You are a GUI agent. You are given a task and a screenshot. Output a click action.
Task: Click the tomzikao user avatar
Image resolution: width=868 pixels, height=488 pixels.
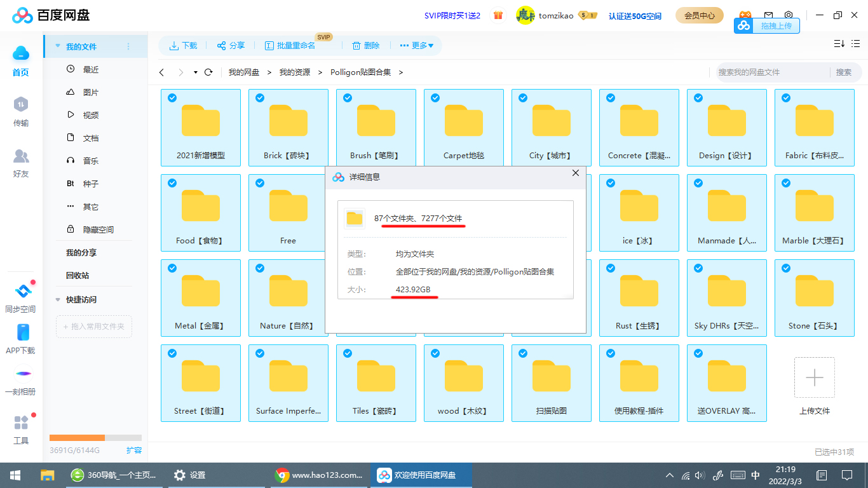point(525,15)
